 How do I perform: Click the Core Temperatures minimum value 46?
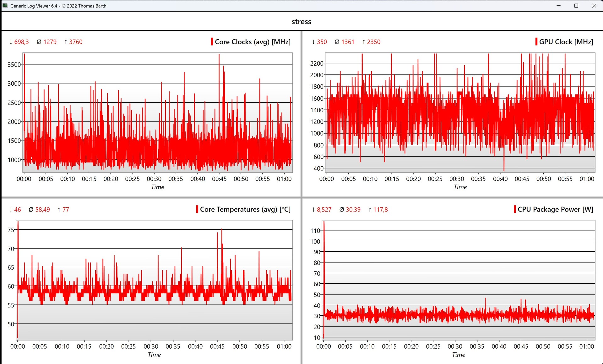tap(18, 209)
